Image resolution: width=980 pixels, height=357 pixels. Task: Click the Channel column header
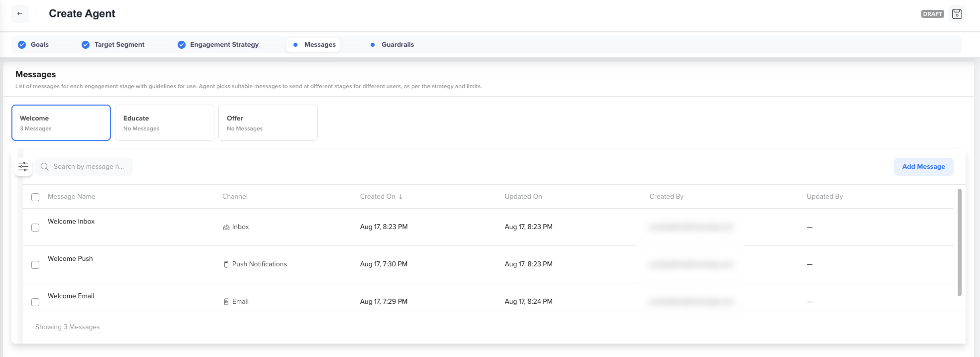235,196
